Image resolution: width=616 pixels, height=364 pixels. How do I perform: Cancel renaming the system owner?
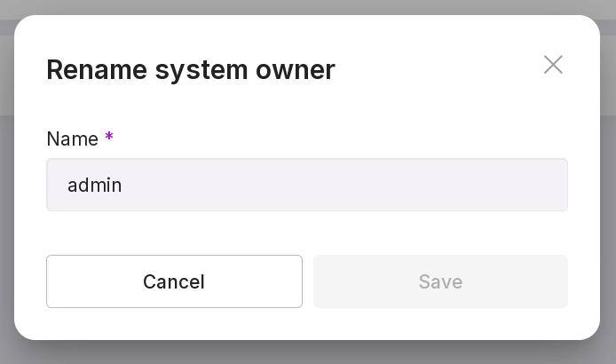(174, 281)
